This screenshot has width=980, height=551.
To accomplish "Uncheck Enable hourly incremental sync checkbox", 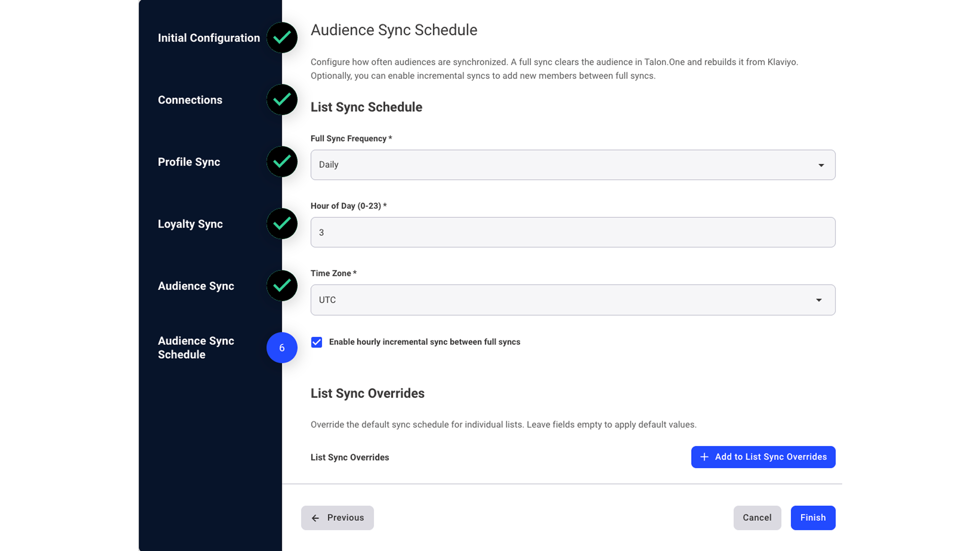I will coord(316,342).
